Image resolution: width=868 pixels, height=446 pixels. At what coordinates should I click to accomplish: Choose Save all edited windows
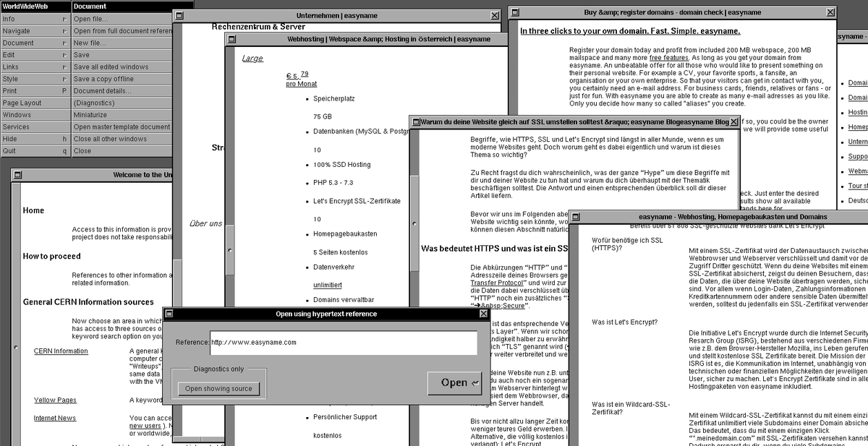[x=122, y=67]
